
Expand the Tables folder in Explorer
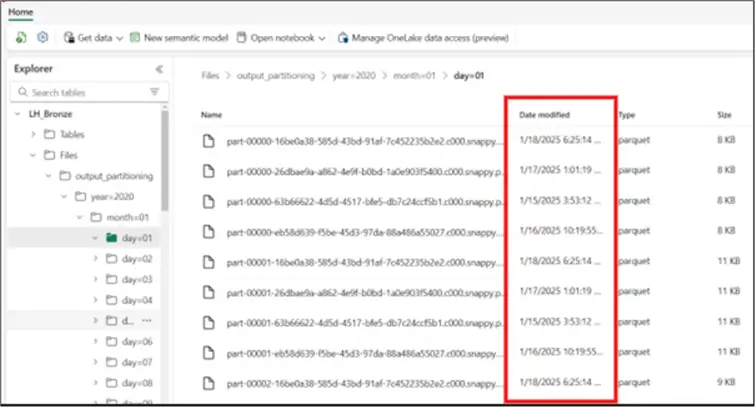coord(33,134)
